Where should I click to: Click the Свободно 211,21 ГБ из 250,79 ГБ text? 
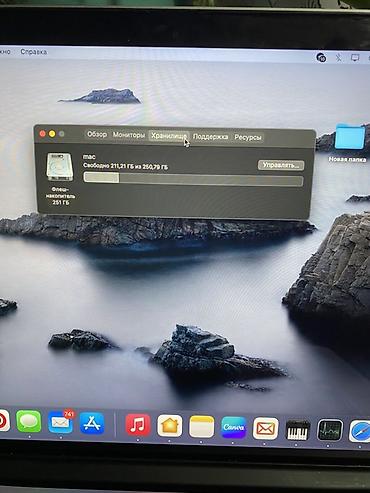coord(126,166)
